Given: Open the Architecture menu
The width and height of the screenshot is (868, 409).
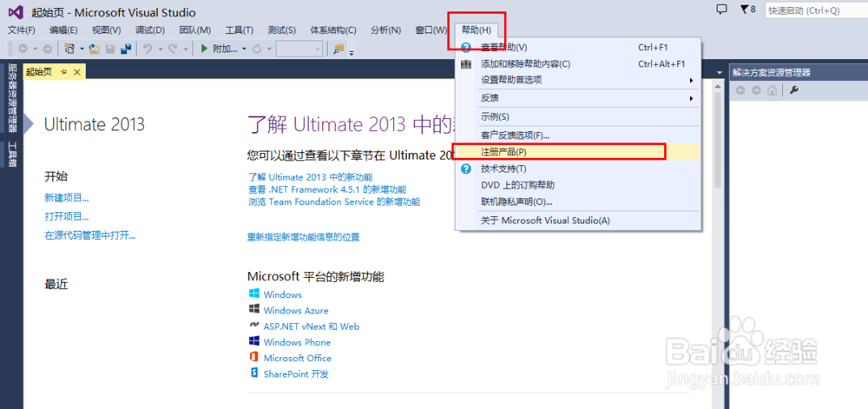Looking at the screenshot, I should pyautogui.click(x=333, y=30).
